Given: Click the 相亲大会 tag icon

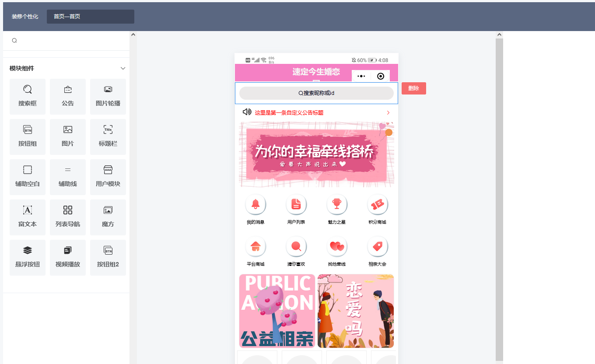Looking at the screenshot, I should click(378, 246).
